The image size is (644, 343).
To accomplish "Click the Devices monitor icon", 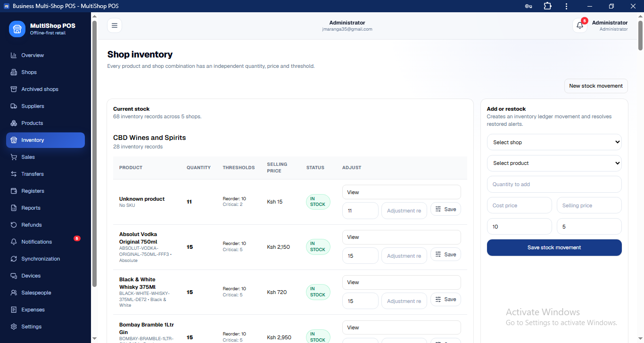I will 14,276.
